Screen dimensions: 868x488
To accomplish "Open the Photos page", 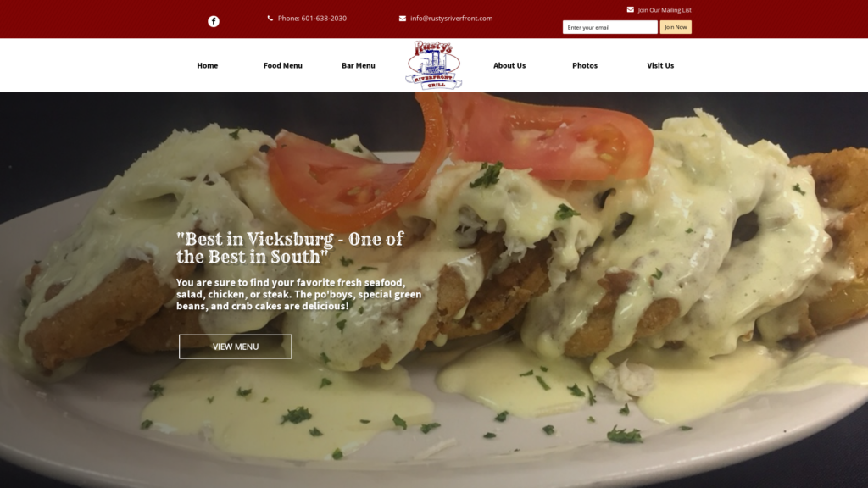I will point(585,65).
